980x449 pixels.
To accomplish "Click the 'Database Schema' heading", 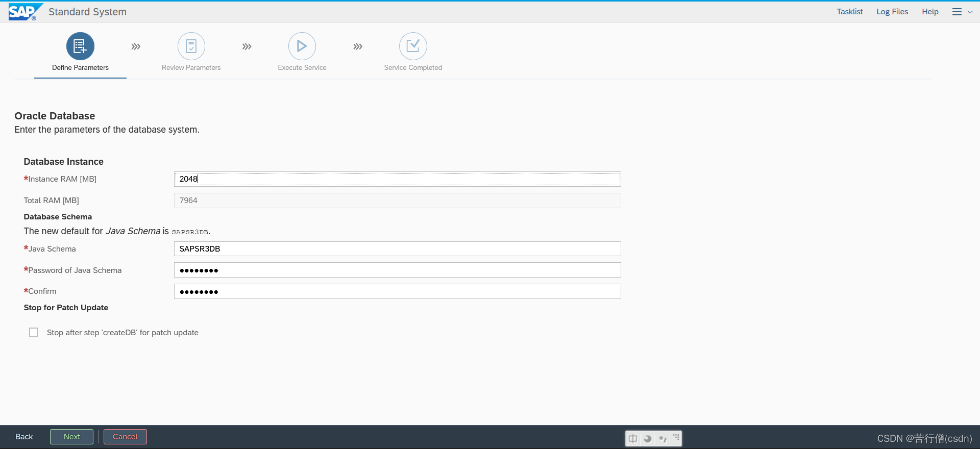I will 58,217.
